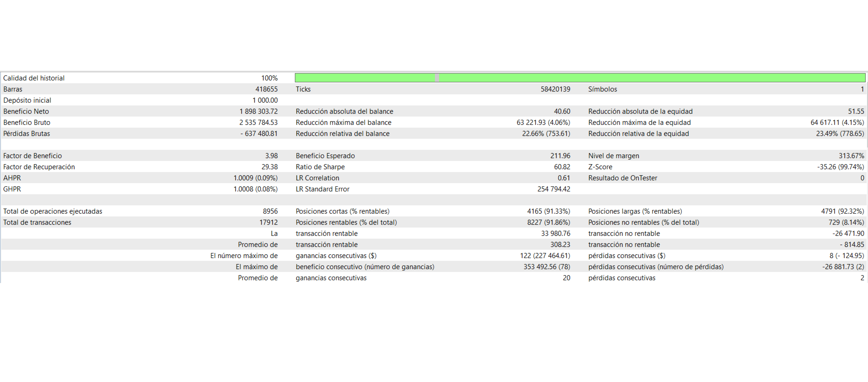
Task: Select the value -26 881.73 (2)
Action: click(x=843, y=267)
